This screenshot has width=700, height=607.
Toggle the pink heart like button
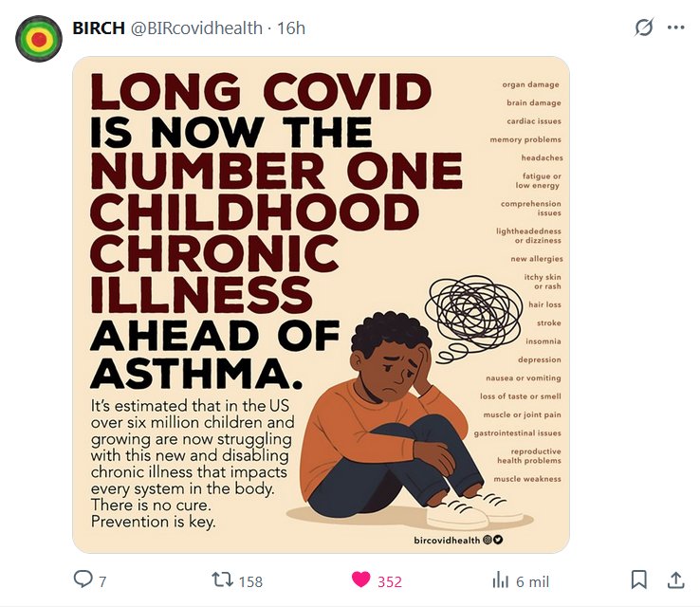pos(360,579)
